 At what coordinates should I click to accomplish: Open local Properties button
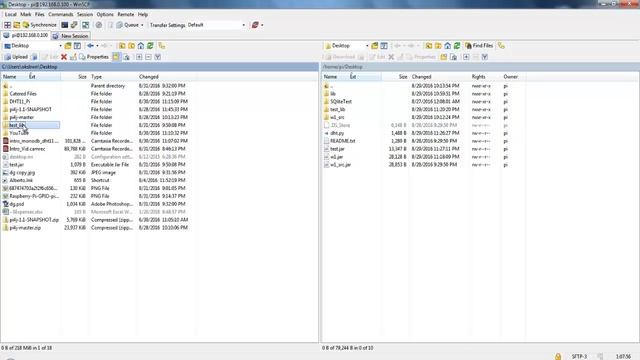[94, 57]
